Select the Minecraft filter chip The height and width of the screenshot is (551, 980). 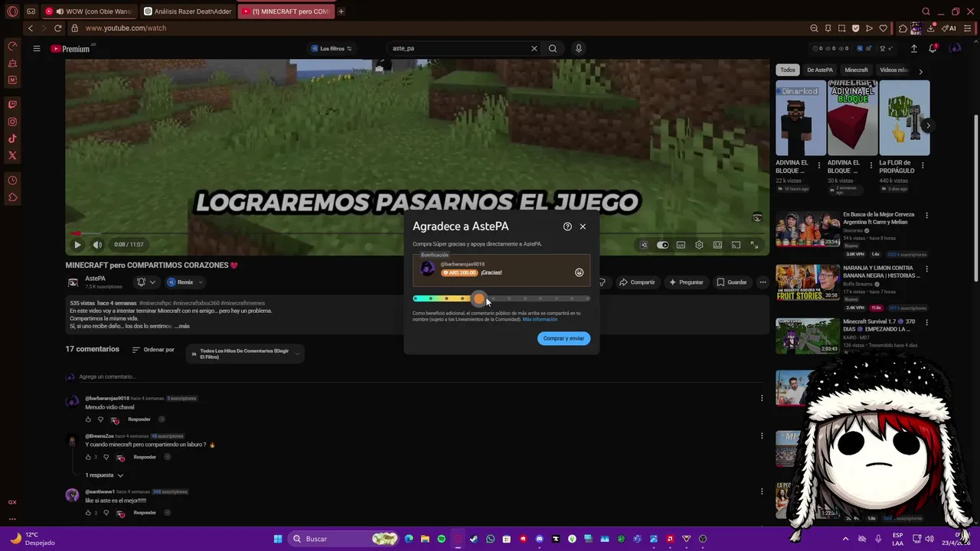[x=856, y=70]
